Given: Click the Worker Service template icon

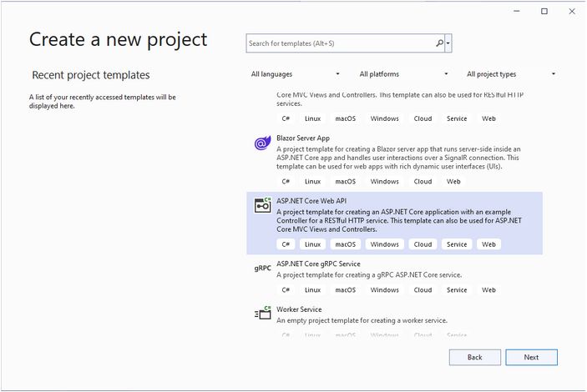Looking at the screenshot, I should click(x=262, y=313).
